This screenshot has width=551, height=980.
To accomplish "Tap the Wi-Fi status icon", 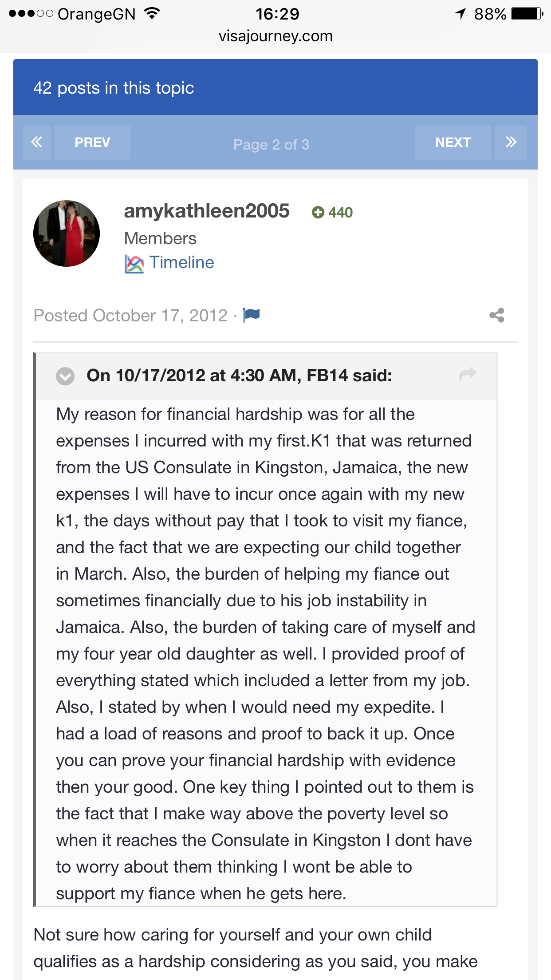I will pyautogui.click(x=152, y=14).
